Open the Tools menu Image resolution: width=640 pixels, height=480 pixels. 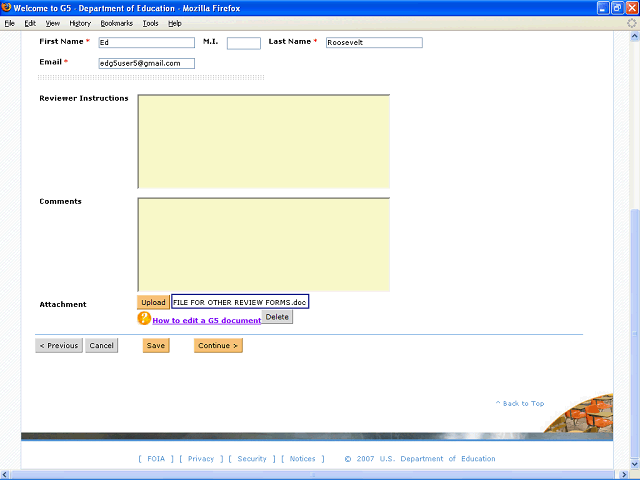click(x=150, y=23)
